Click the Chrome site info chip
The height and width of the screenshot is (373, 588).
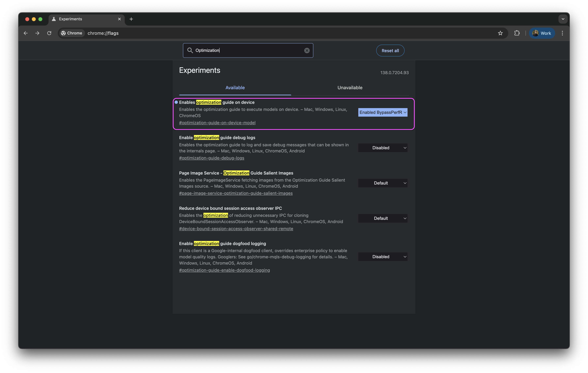pyautogui.click(x=72, y=33)
